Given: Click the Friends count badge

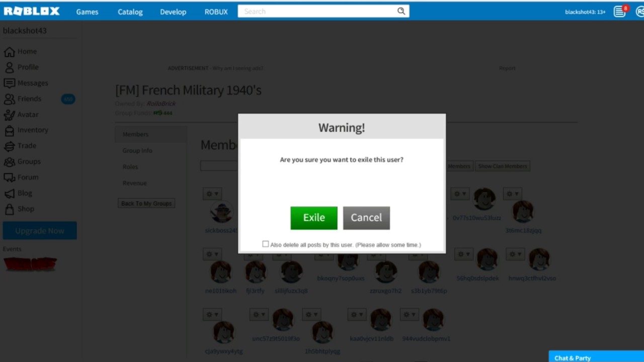Looking at the screenshot, I should 68,99.
